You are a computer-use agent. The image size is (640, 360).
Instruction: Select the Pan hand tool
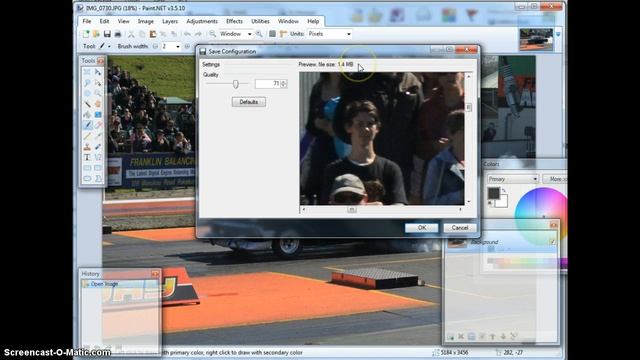(98, 104)
